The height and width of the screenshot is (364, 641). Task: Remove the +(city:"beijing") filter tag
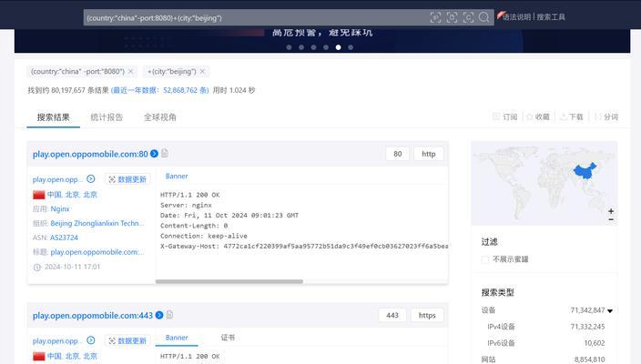pyautogui.click(x=202, y=71)
